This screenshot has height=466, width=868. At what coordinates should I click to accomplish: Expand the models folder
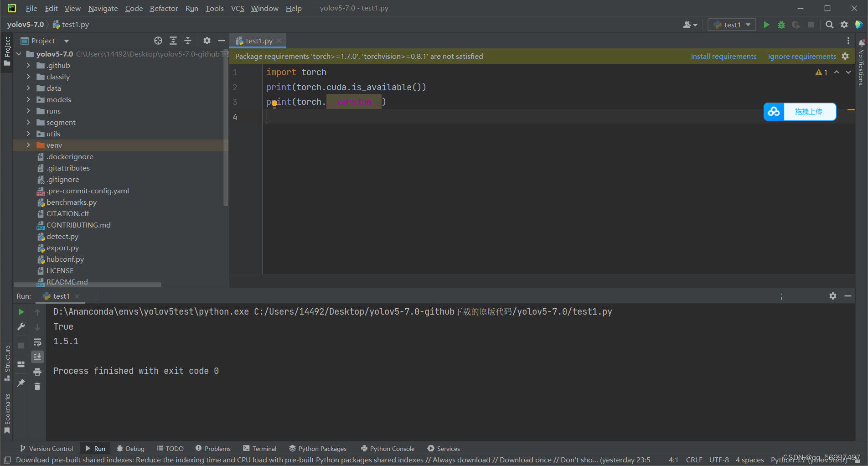tap(28, 99)
